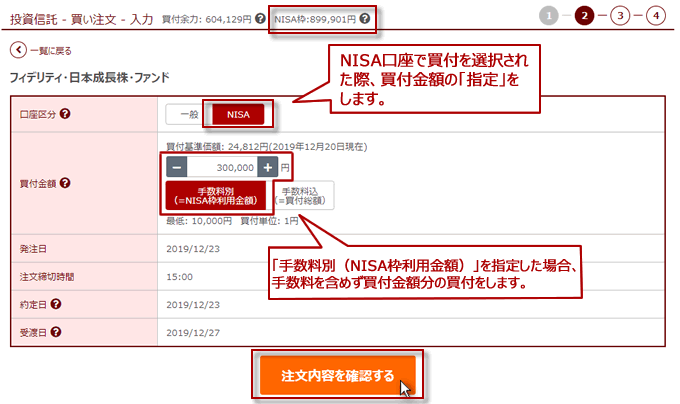Screen dimensions: 680x404
Task: Select the 一般 account type
Action: tap(189, 114)
